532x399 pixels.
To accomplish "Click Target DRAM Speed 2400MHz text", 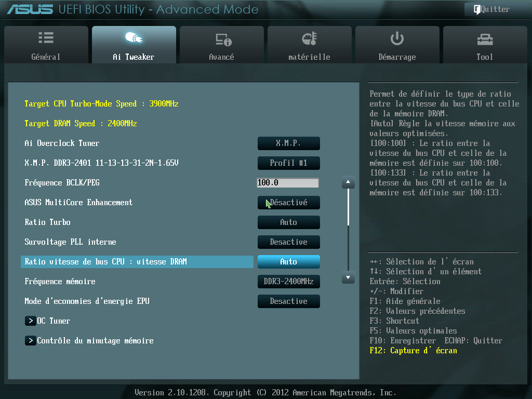I will (x=81, y=124).
